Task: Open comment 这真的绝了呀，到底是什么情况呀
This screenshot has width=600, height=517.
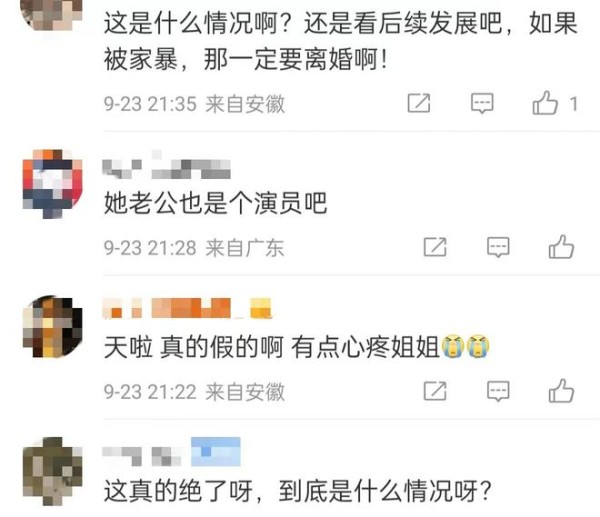Action: pos(298,491)
